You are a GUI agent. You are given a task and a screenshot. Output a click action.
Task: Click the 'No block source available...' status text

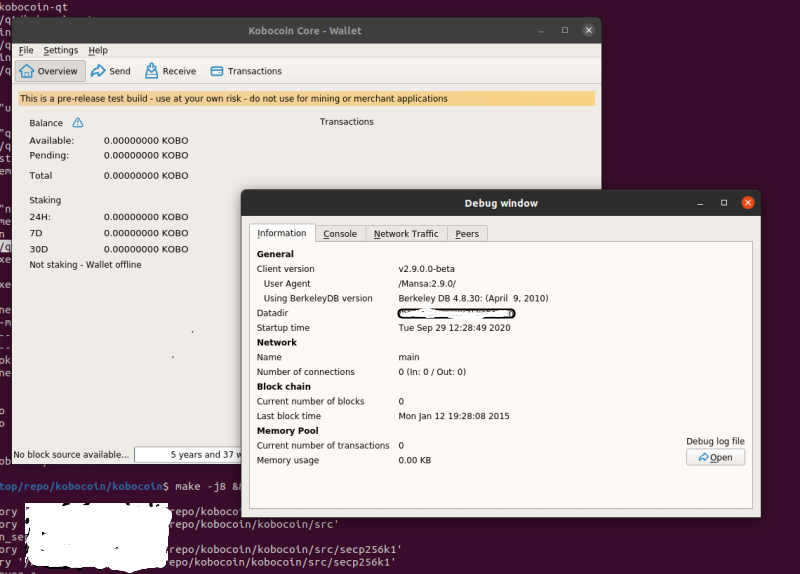[71, 455]
